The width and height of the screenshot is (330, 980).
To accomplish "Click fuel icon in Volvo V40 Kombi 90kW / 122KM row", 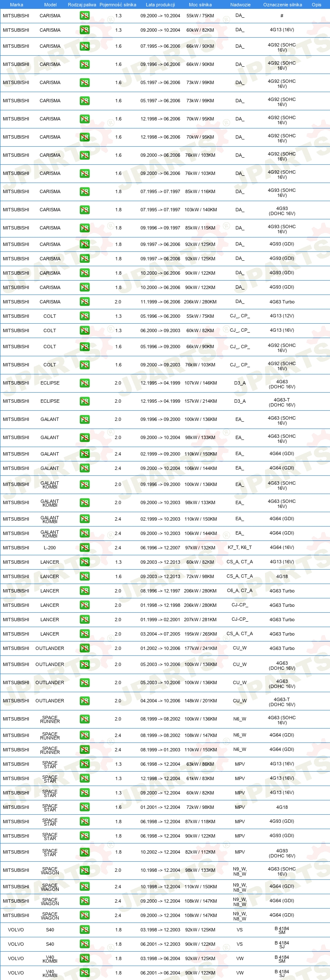I will (84, 973).
